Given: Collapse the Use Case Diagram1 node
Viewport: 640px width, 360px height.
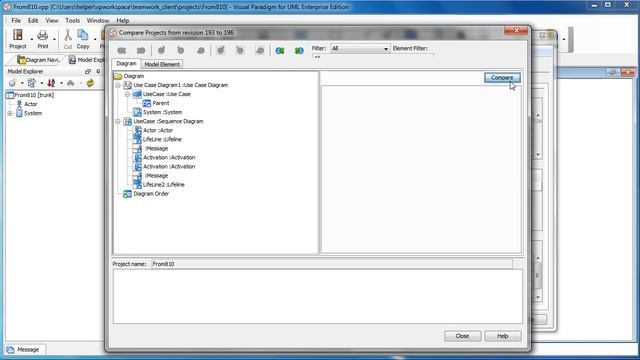Looking at the screenshot, I should point(118,85).
